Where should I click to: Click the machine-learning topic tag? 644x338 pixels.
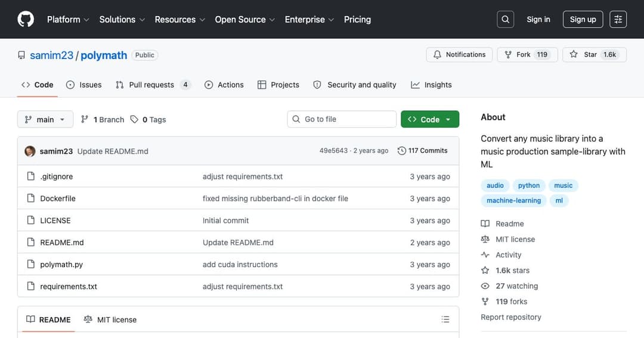(513, 200)
